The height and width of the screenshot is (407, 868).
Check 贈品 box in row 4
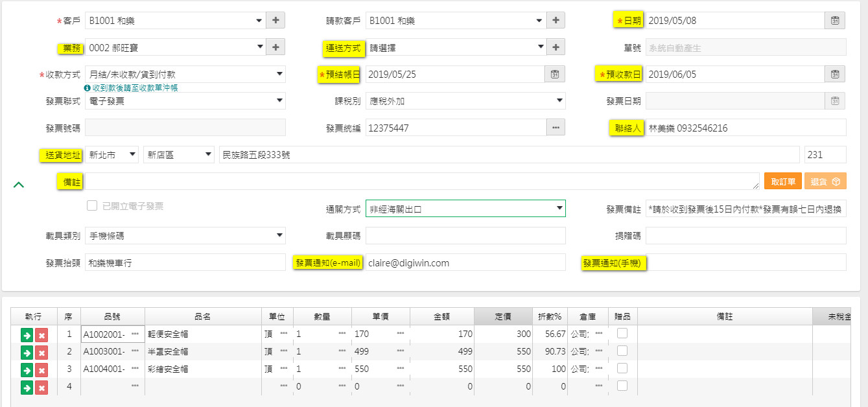[622, 386]
